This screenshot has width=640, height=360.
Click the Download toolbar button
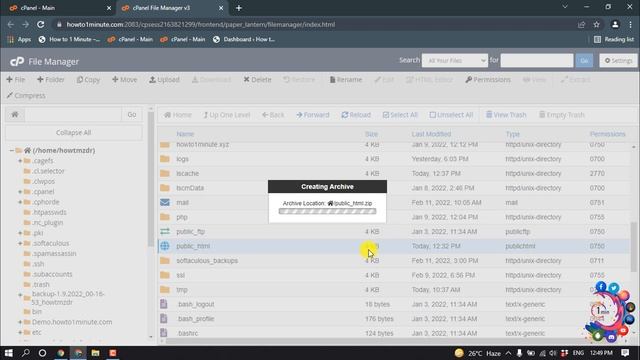point(211,80)
